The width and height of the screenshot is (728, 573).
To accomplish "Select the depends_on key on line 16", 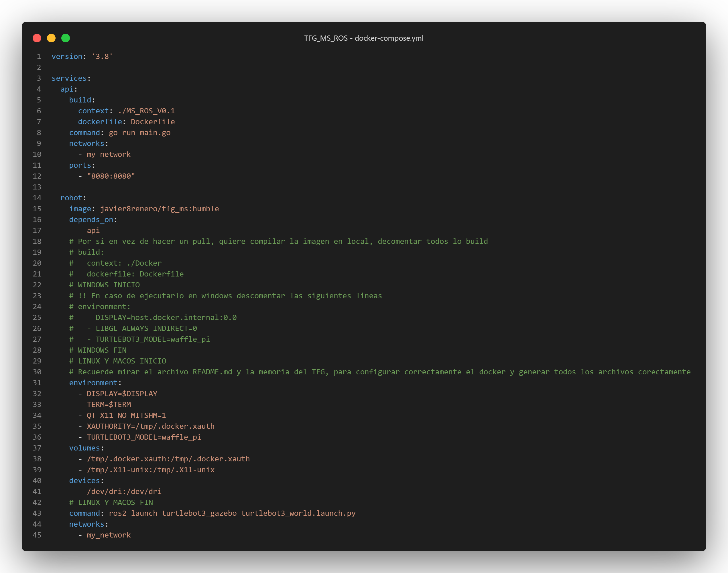I will click(90, 220).
